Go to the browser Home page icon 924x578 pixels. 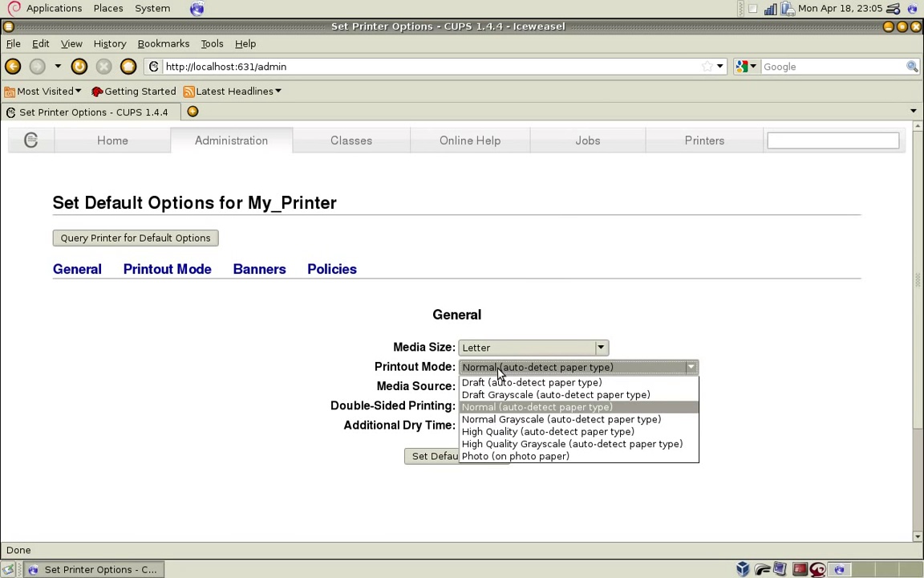pos(128,67)
